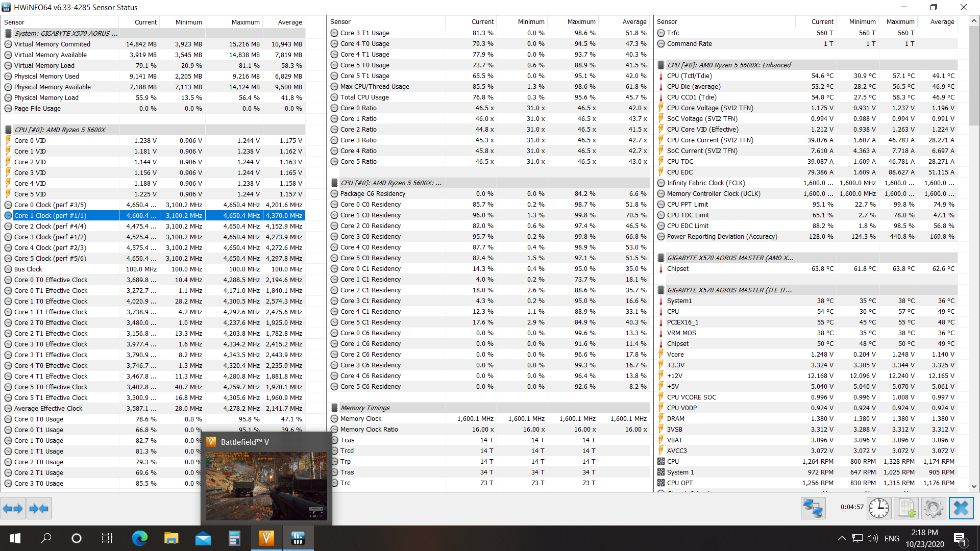The image size is (980, 551).
Task: Switch to Battlefield V taskbar icon
Action: click(x=266, y=538)
